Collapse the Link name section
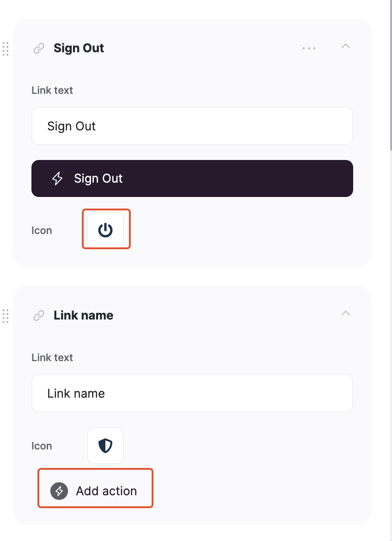This screenshot has height=541, width=392. (x=346, y=313)
